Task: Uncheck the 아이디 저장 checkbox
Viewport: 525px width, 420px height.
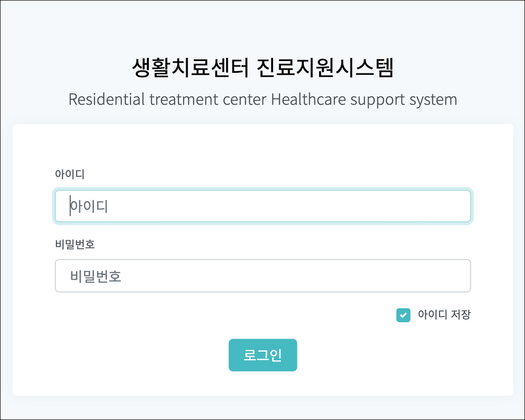Action: pos(403,315)
